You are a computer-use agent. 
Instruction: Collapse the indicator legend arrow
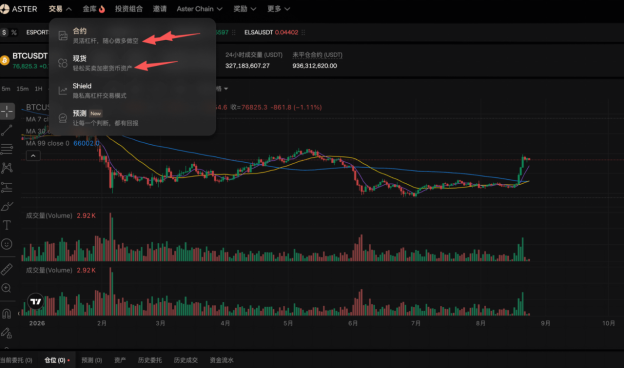(33, 156)
